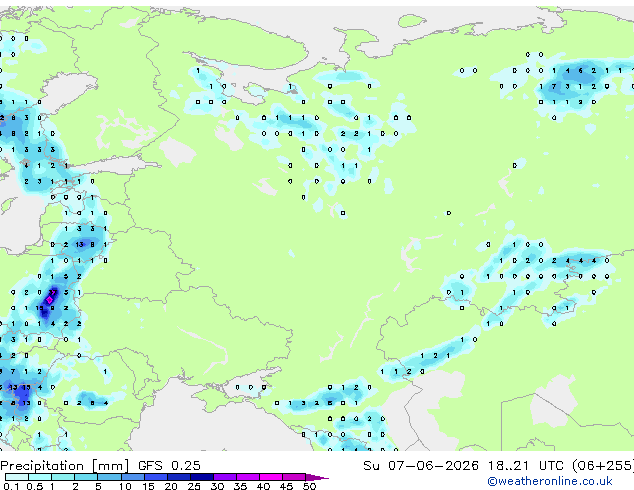Pick the 25–30 mm dark navy legend color
The width and height of the screenshot is (634, 490).
(201, 477)
